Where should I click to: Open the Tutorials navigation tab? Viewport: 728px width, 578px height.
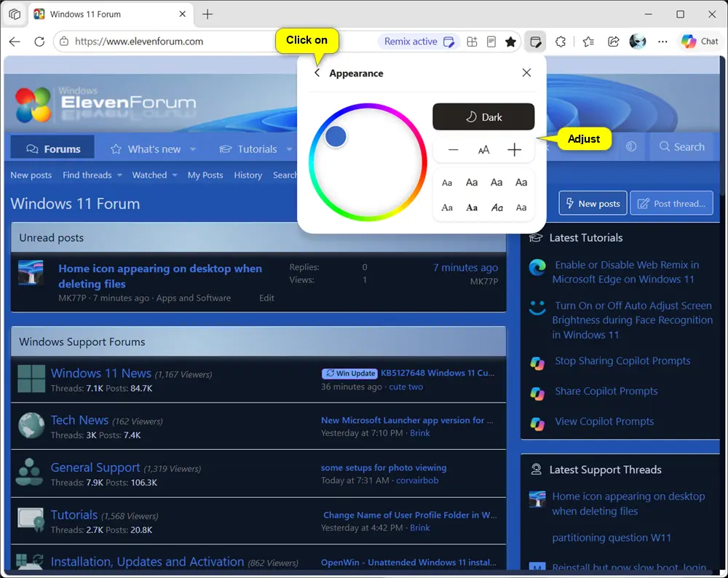(x=256, y=149)
